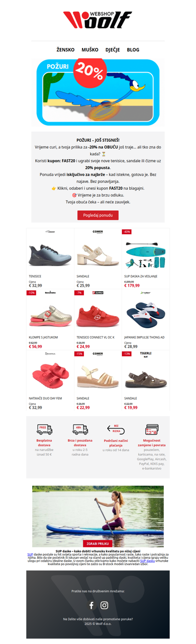Open the ŽENSKO menu item
The width and height of the screenshot is (196, 644).
pos(65,50)
